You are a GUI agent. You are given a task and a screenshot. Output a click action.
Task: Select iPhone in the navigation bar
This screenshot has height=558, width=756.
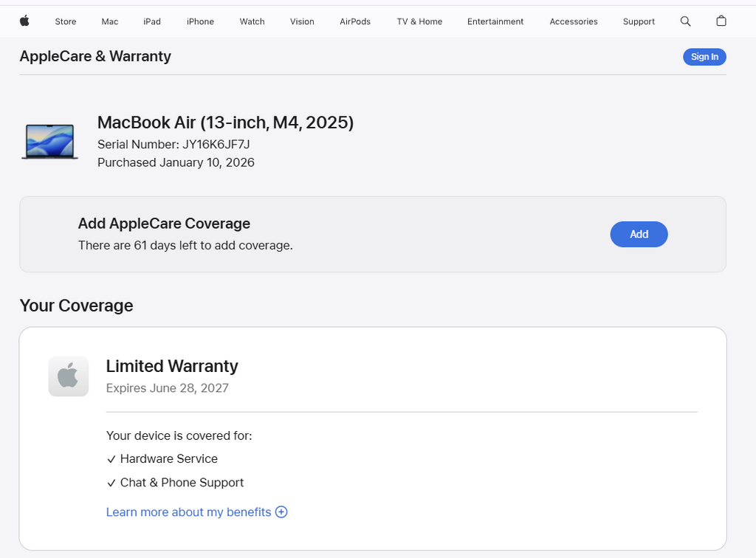[200, 21]
